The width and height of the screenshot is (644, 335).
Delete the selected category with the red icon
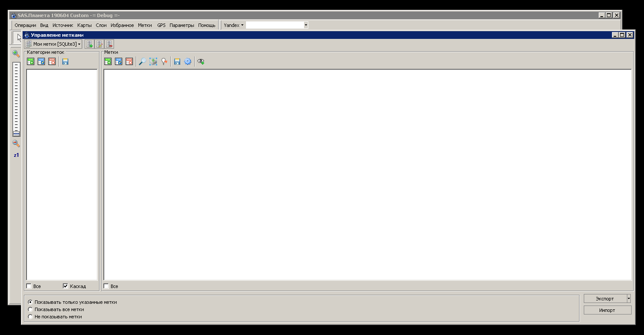coord(52,62)
